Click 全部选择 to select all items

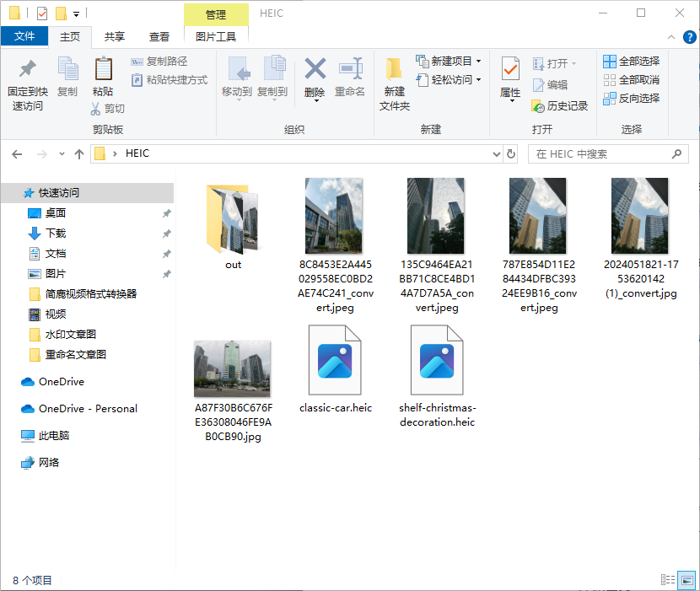coord(631,61)
